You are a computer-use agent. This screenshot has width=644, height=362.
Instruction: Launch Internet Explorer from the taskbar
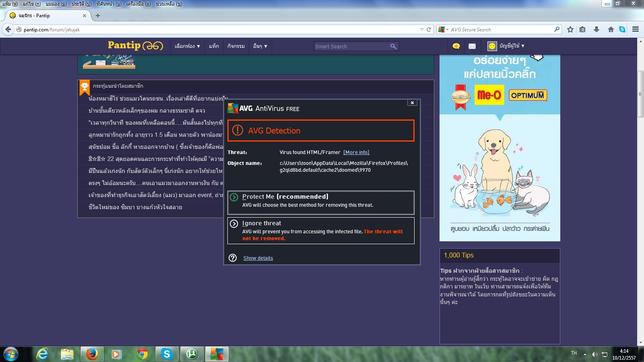42,354
